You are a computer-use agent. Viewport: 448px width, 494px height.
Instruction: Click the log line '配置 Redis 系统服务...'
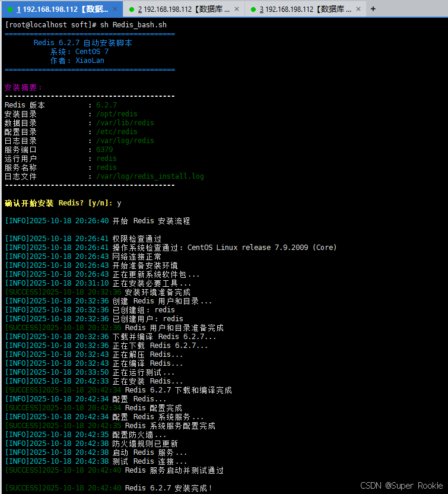(158, 417)
